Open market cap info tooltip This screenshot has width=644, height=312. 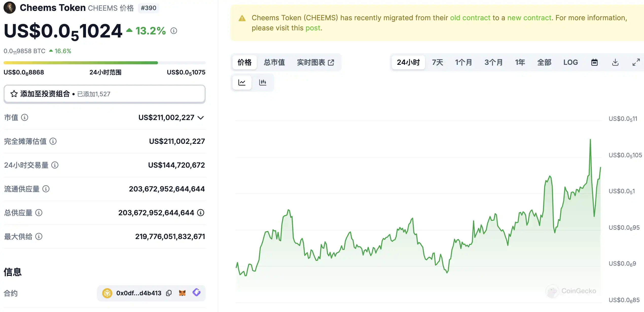(x=25, y=118)
